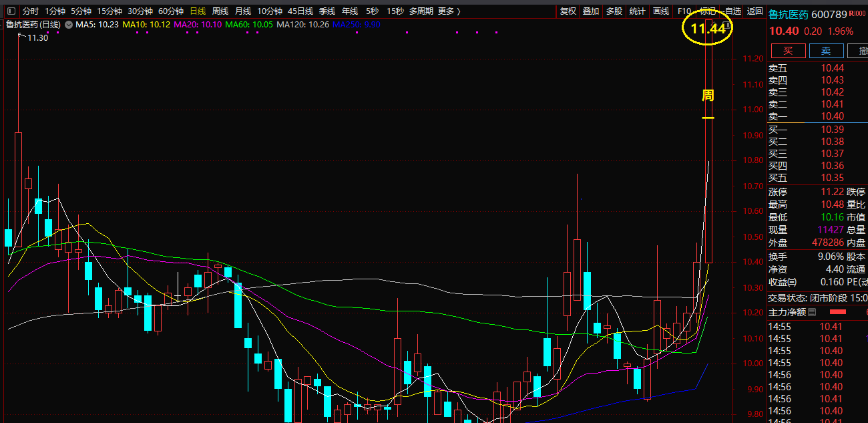Click the 卖四 ask row at 10.43
This screenshot has width=868, height=423.
click(818, 80)
